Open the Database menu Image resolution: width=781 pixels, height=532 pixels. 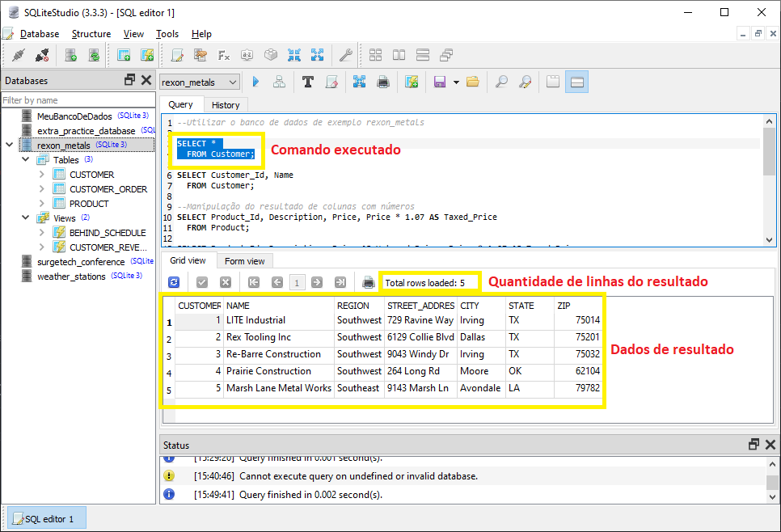click(40, 34)
